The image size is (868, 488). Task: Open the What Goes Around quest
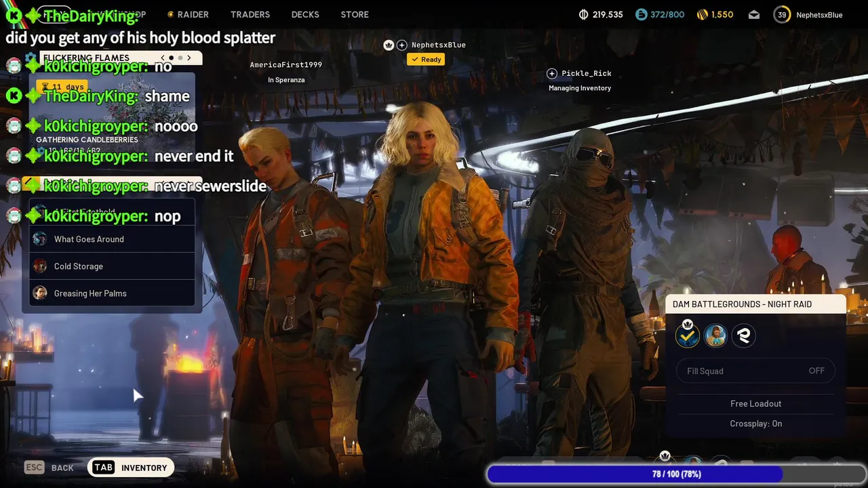click(112, 239)
